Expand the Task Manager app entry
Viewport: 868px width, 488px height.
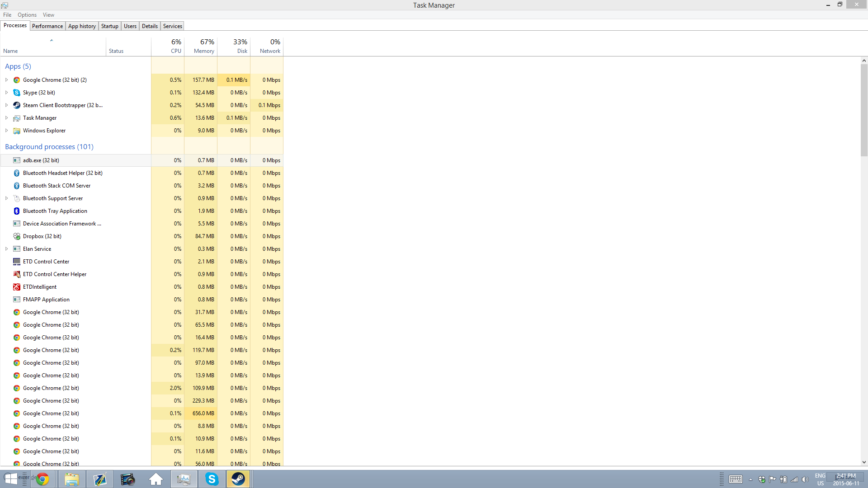(x=6, y=118)
